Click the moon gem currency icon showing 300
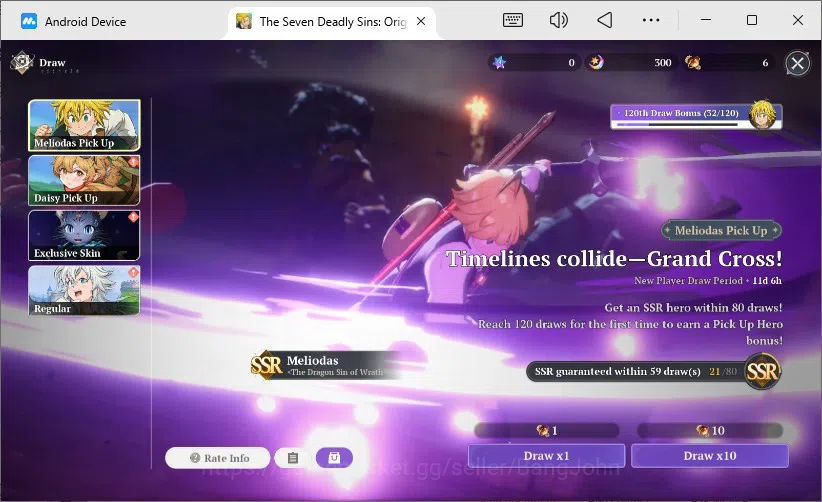 (596, 63)
